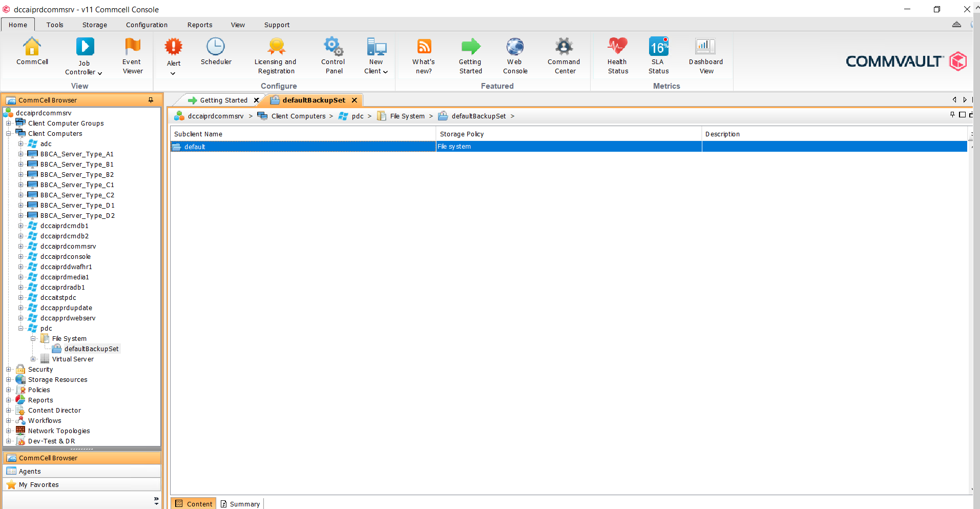Open the View ribbon tab
The width and height of the screenshot is (980, 509).
[x=238, y=25]
